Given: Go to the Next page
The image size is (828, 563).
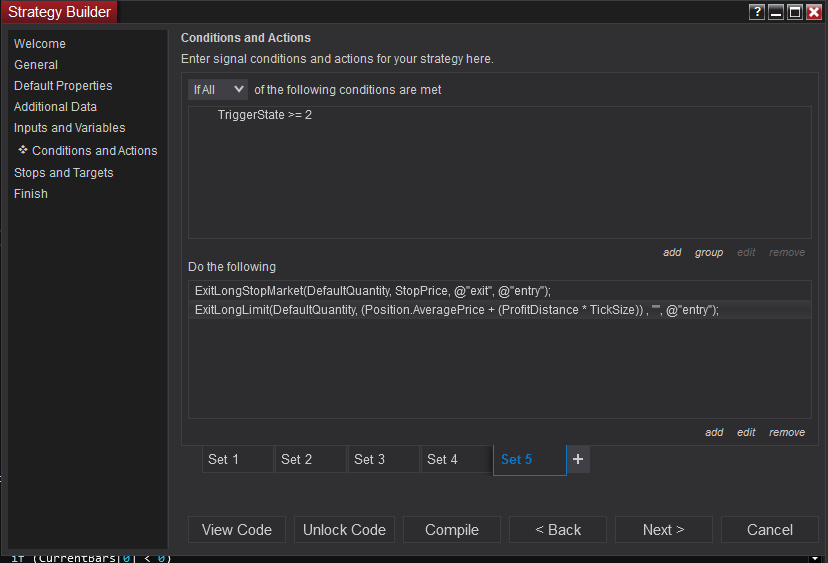Looking at the screenshot, I should point(663,530).
